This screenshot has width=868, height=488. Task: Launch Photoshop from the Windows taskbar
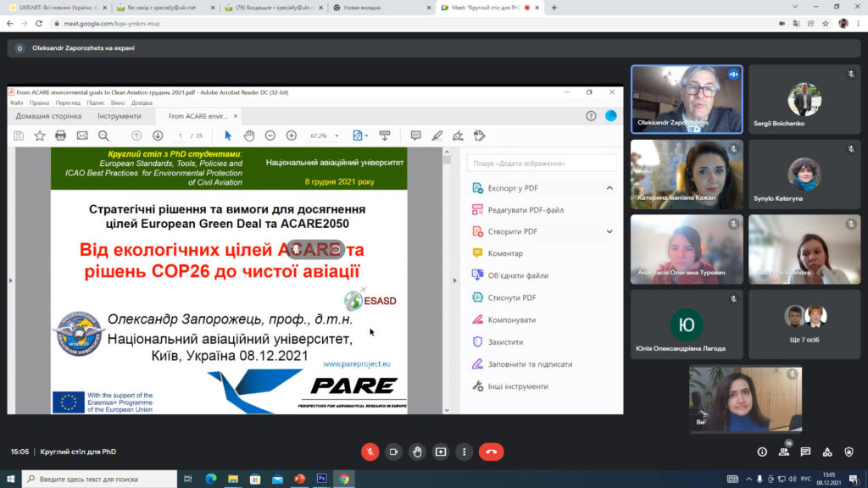coord(321,479)
